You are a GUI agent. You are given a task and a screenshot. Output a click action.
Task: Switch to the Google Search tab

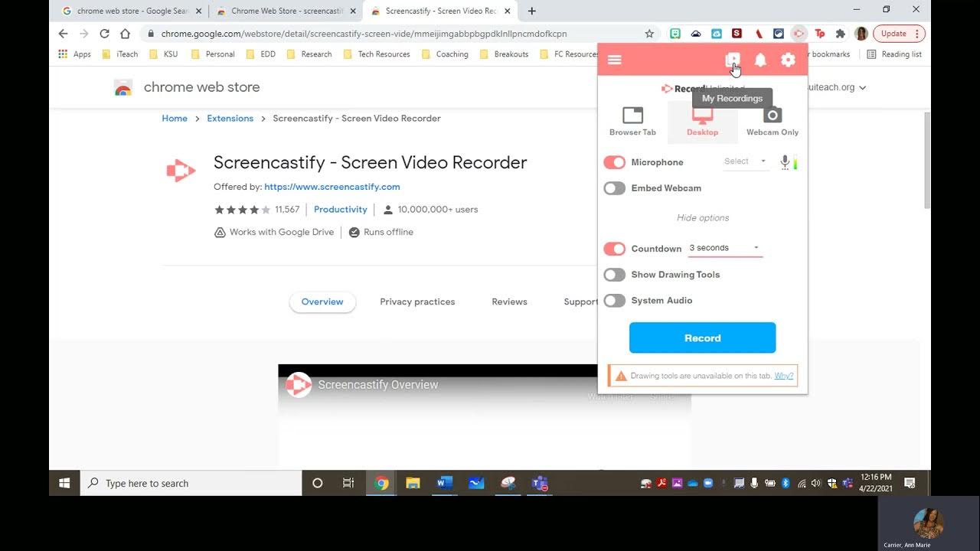pyautogui.click(x=131, y=11)
